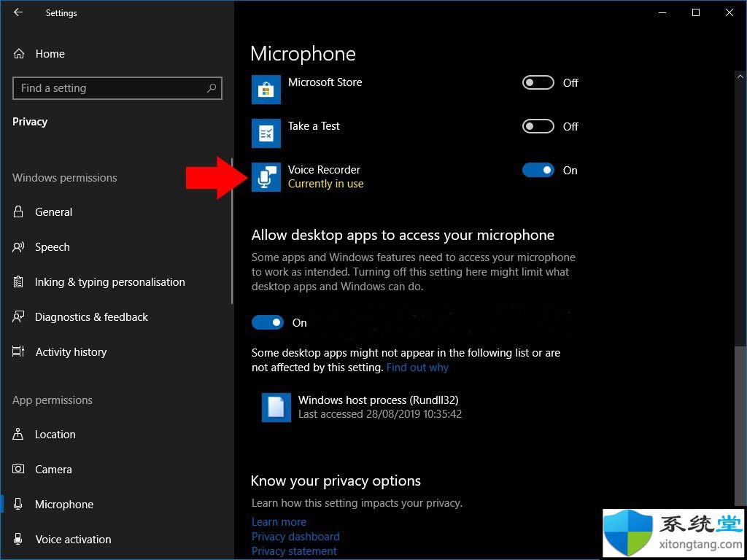Click the 'Microsoft Store' app name

point(325,82)
